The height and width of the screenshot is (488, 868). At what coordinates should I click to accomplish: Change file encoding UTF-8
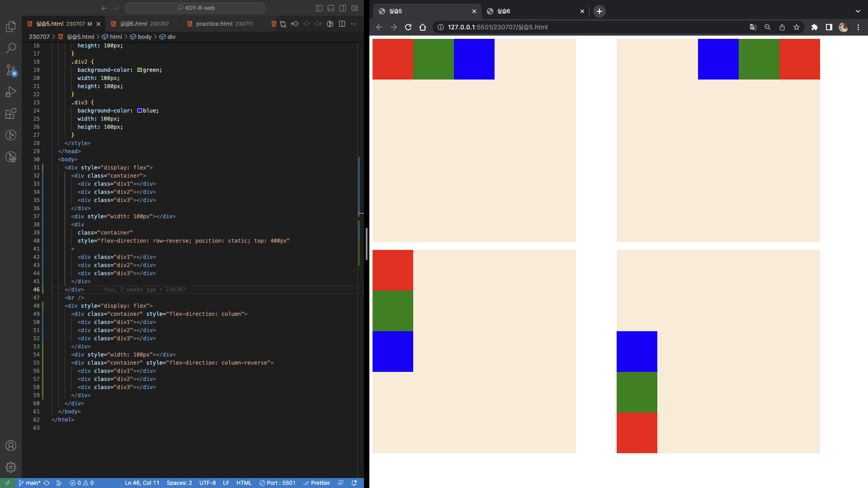tap(208, 483)
